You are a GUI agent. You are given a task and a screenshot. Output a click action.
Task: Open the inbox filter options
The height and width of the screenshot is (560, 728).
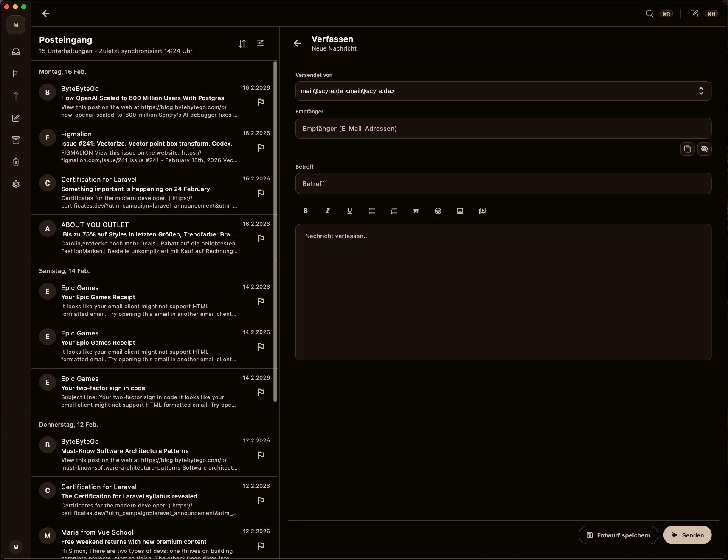(261, 43)
